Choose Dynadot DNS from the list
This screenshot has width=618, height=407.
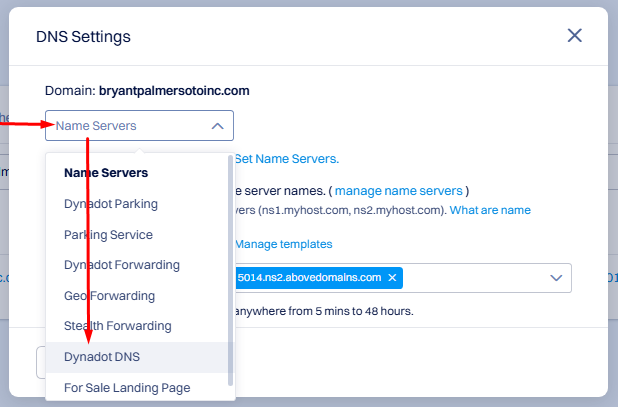(x=102, y=357)
